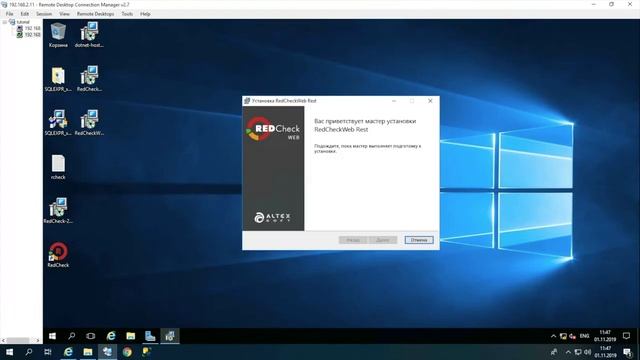Close the RedCheckWeb Rest setup dialog
The height and width of the screenshot is (360, 640).
click(x=430, y=101)
